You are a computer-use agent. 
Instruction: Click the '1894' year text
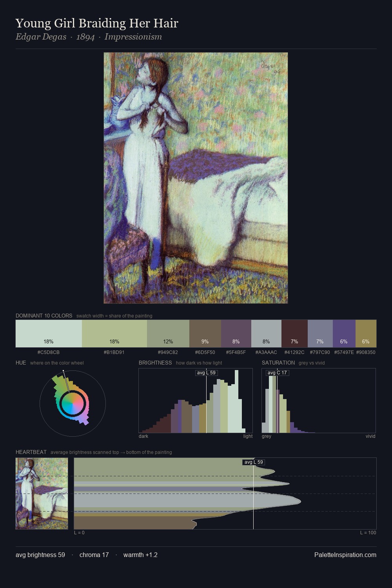pyautogui.click(x=85, y=37)
